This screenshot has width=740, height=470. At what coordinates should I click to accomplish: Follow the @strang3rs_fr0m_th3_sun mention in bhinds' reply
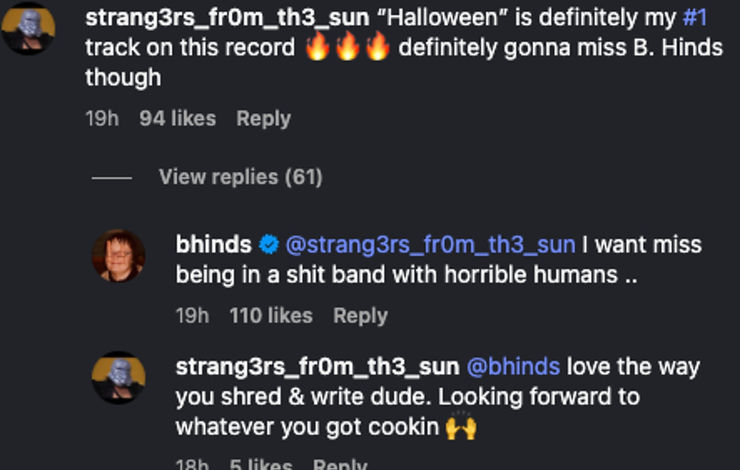click(x=430, y=244)
